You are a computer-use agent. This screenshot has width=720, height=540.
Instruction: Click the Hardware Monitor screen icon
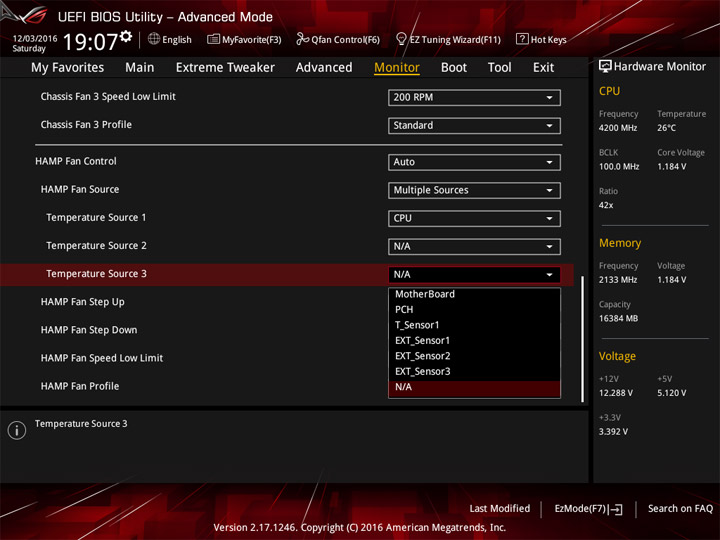[605, 66]
